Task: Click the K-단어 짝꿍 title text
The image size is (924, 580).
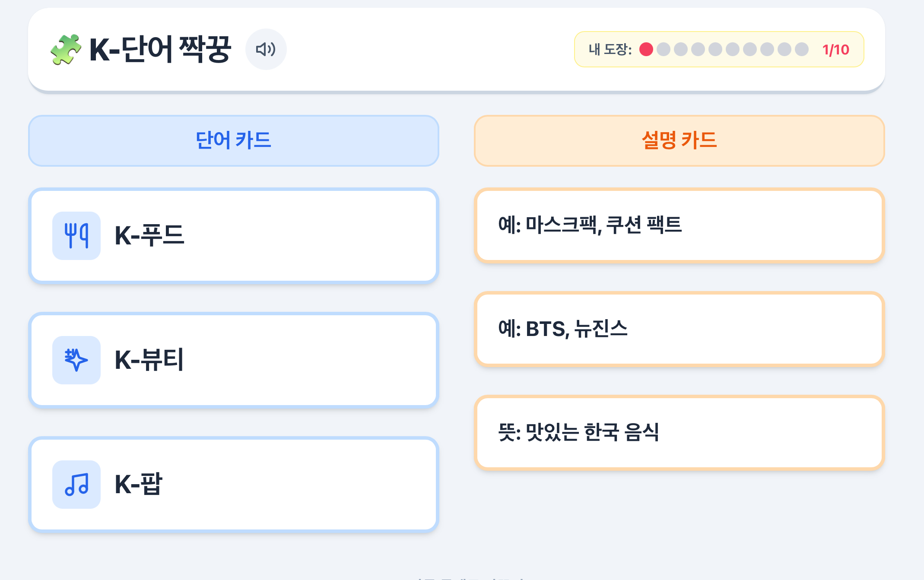Action: pos(160,48)
